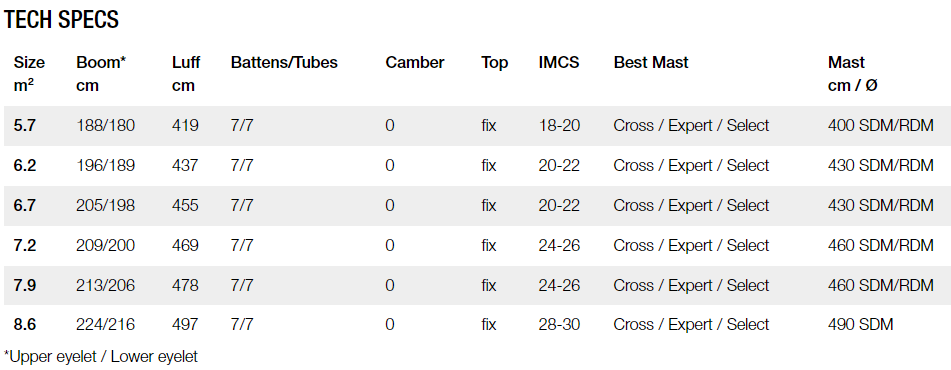This screenshot has height=370, width=951.
Task: Click the IMCS column header
Action: (559, 62)
